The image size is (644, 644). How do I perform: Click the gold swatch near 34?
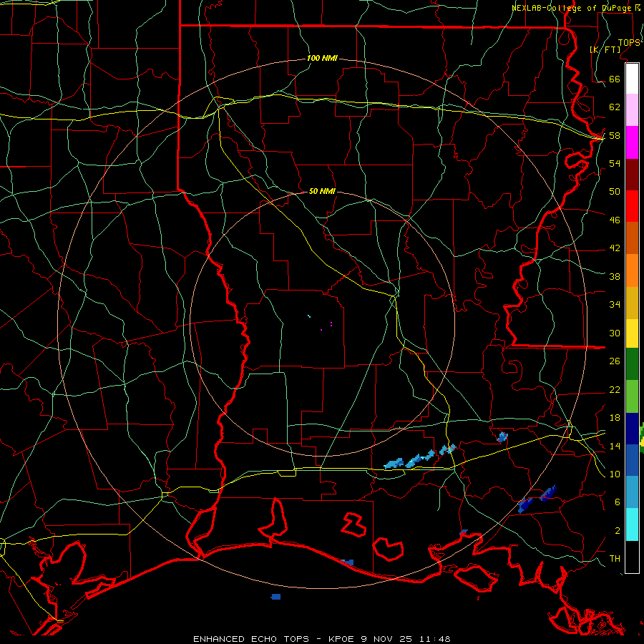click(x=632, y=303)
